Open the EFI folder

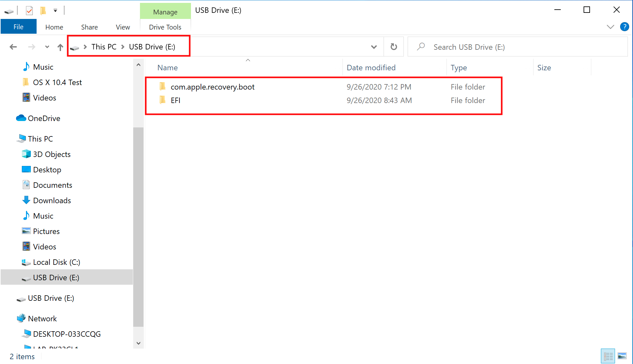point(175,100)
